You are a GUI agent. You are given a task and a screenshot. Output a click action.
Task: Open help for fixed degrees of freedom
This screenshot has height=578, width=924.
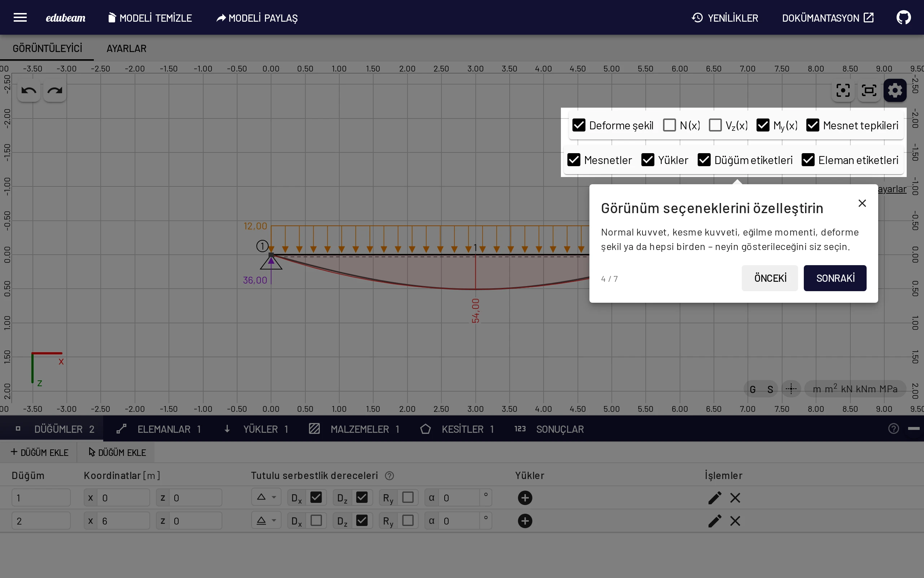389,475
